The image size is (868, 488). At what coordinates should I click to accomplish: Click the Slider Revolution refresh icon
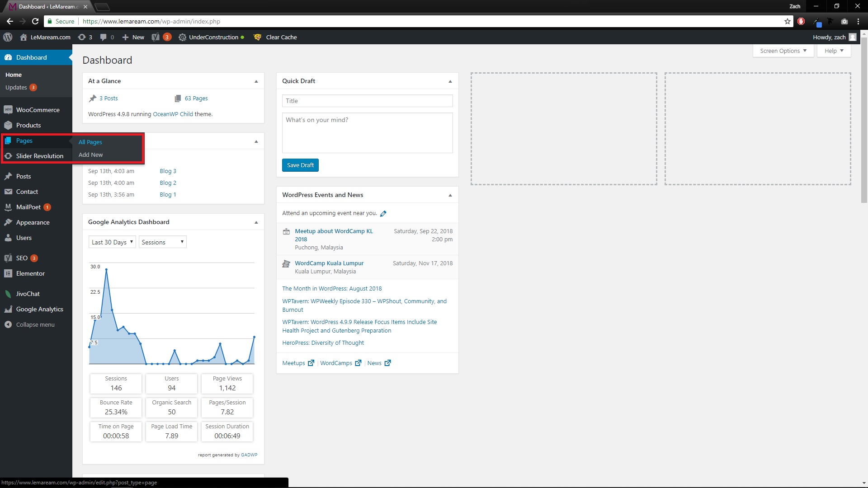click(x=8, y=156)
